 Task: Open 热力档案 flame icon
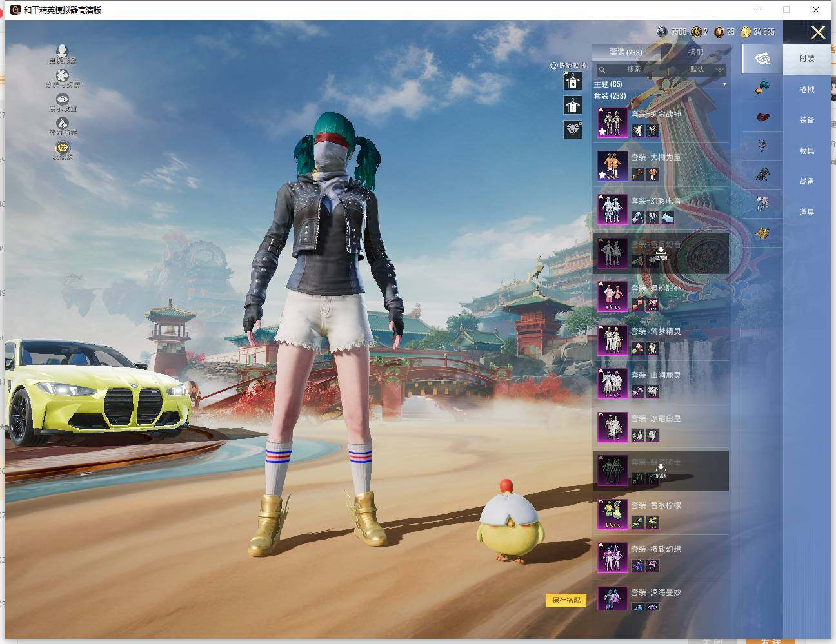[x=63, y=124]
